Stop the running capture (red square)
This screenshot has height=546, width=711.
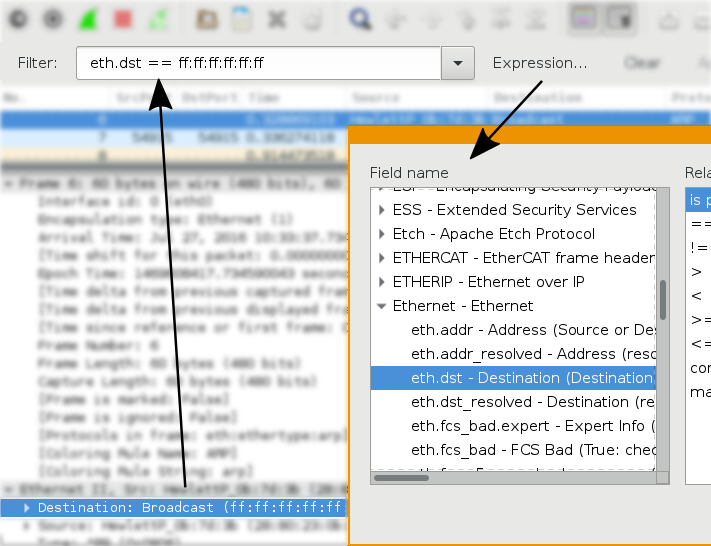click(x=123, y=20)
